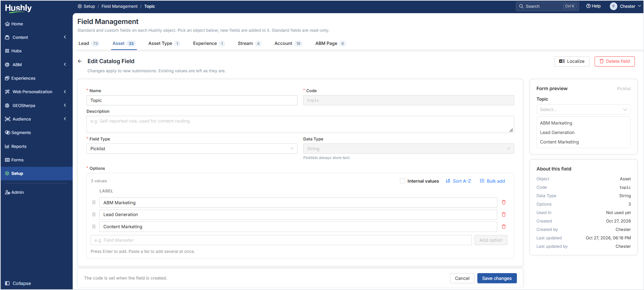The image size is (644, 290).
Task: Grab the drag handle for Content Marketing
Action: pyautogui.click(x=94, y=227)
